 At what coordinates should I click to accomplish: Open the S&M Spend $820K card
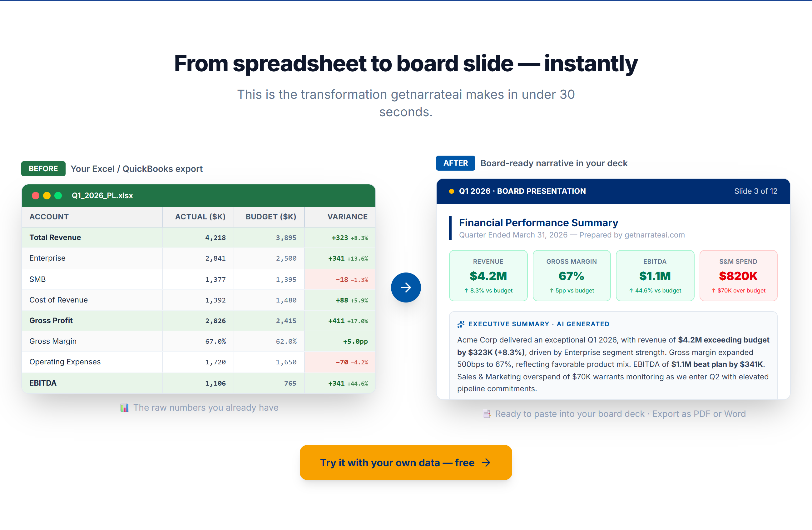[x=738, y=276]
